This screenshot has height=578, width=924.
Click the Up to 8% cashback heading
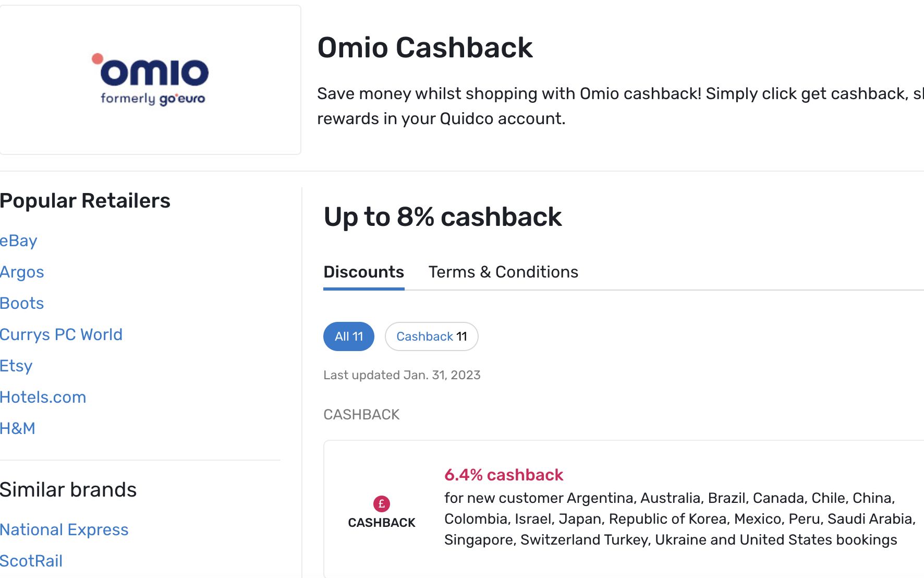pyautogui.click(x=443, y=216)
